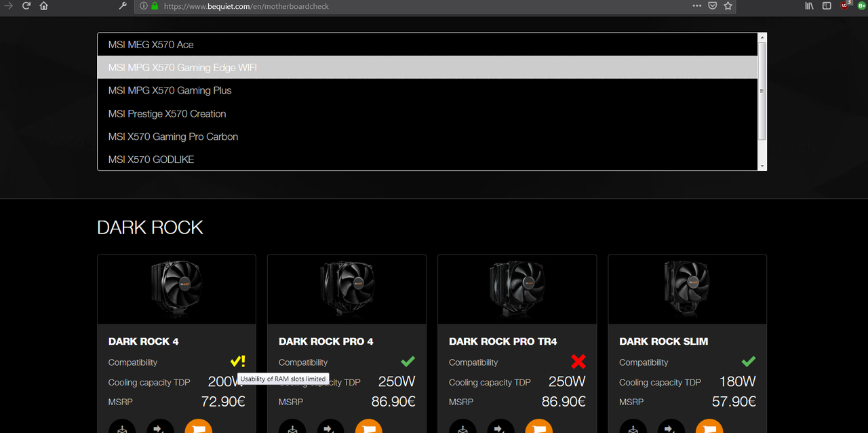Image resolution: width=868 pixels, height=433 pixels.
Task: Click the 180W cooling capacity value
Action: click(x=737, y=381)
